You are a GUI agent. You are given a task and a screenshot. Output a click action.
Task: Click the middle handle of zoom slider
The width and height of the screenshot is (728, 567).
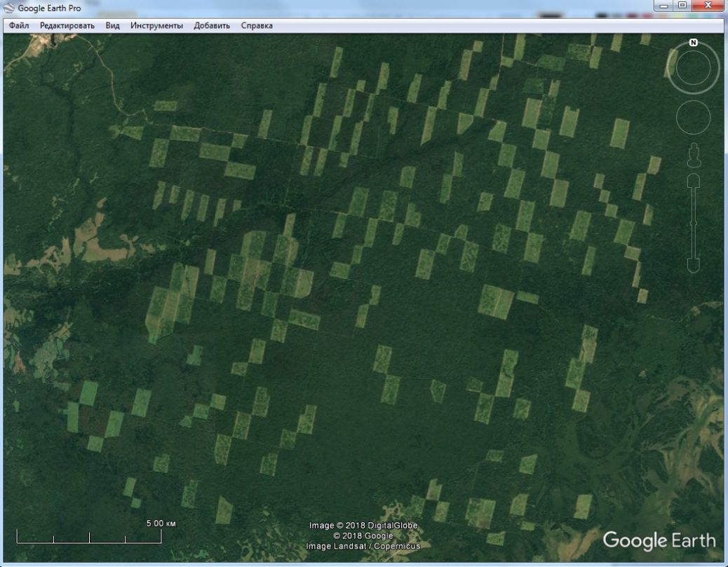693,223
